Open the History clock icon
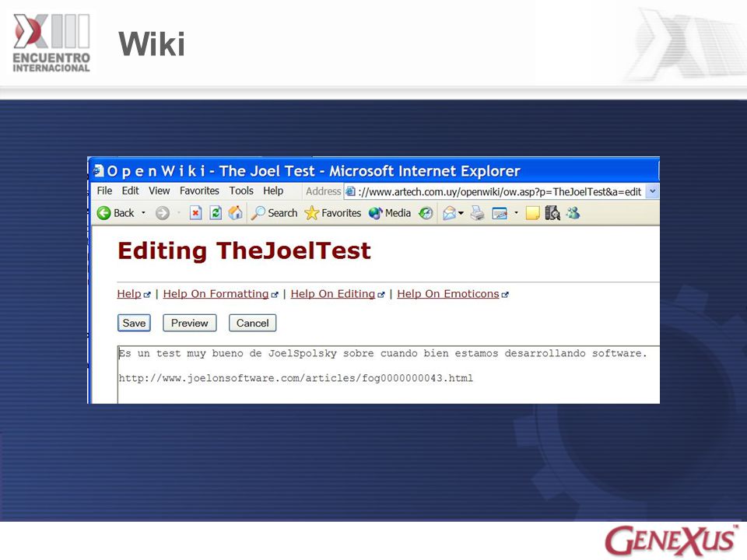This screenshot has width=747, height=560. [426, 213]
